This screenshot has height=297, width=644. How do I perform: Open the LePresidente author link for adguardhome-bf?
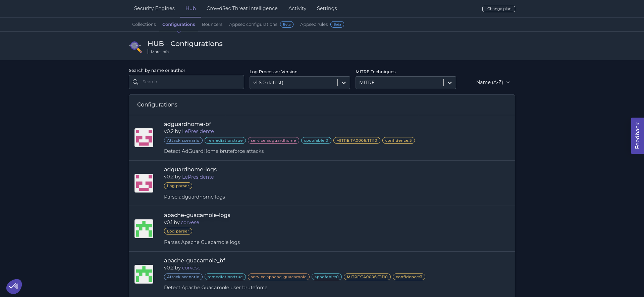point(198,131)
